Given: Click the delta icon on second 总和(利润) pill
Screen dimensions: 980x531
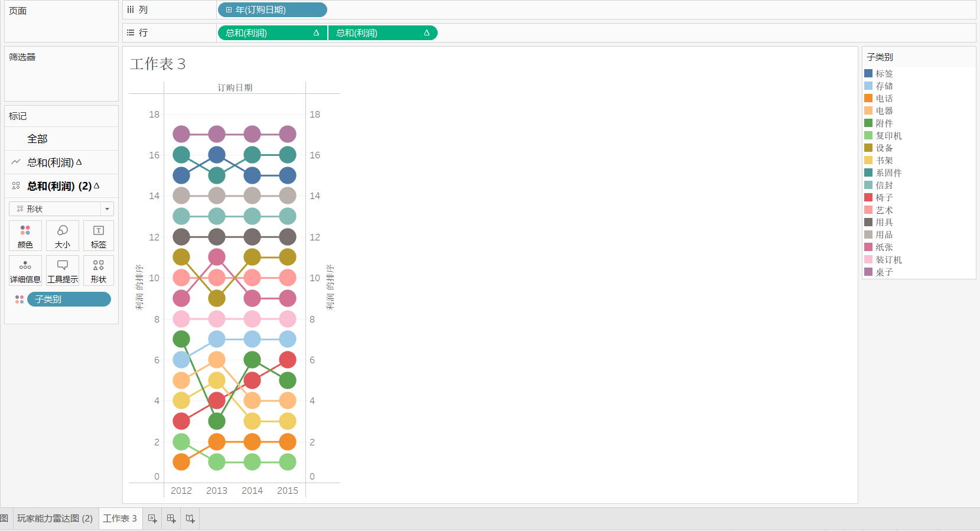Looking at the screenshot, I should pos(426,33).
